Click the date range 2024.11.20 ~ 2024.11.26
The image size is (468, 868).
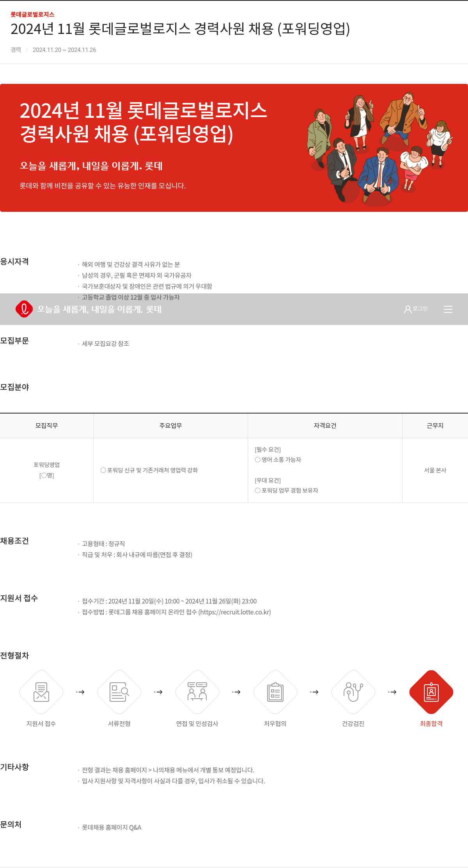pyautogui.click(x=64, y=50)
